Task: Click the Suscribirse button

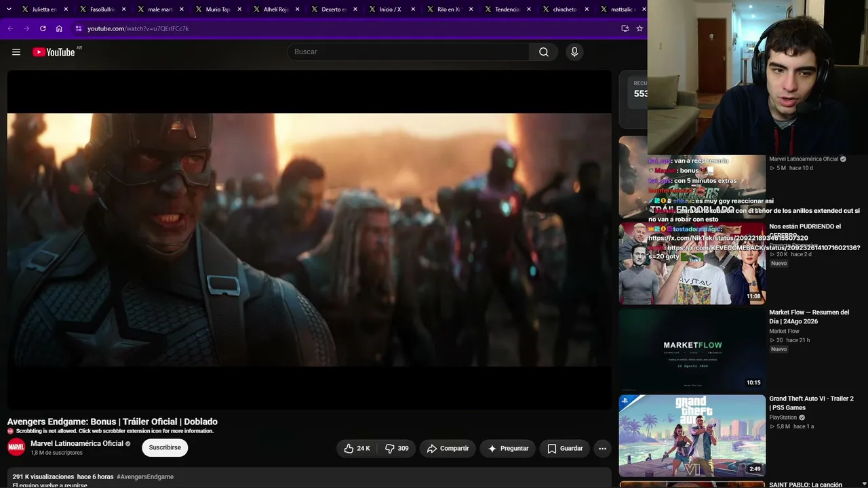Action: point(165,447)
